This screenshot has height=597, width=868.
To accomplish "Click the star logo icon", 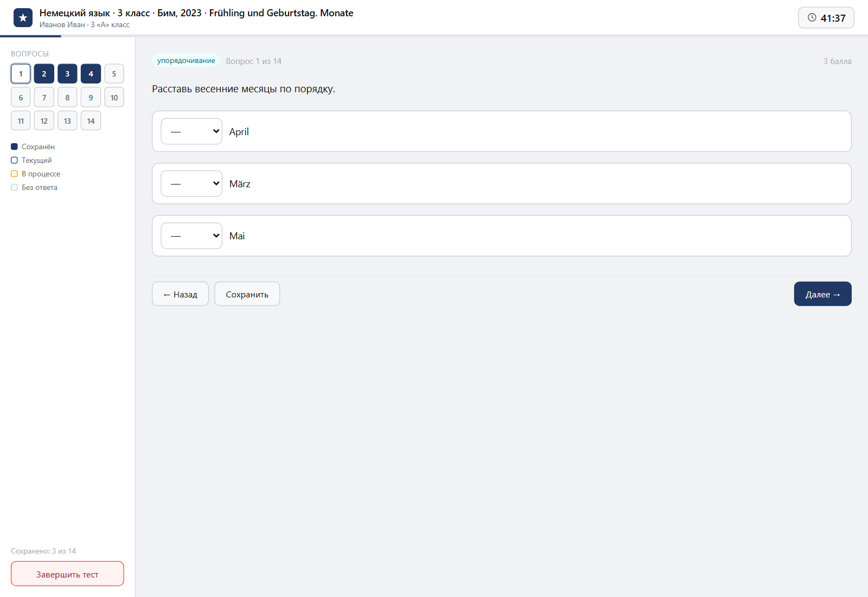I will tap(23, 18).
